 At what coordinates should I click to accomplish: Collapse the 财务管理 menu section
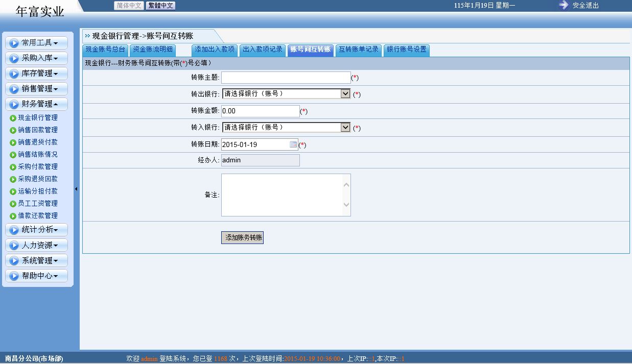click(x=36, y=104)
